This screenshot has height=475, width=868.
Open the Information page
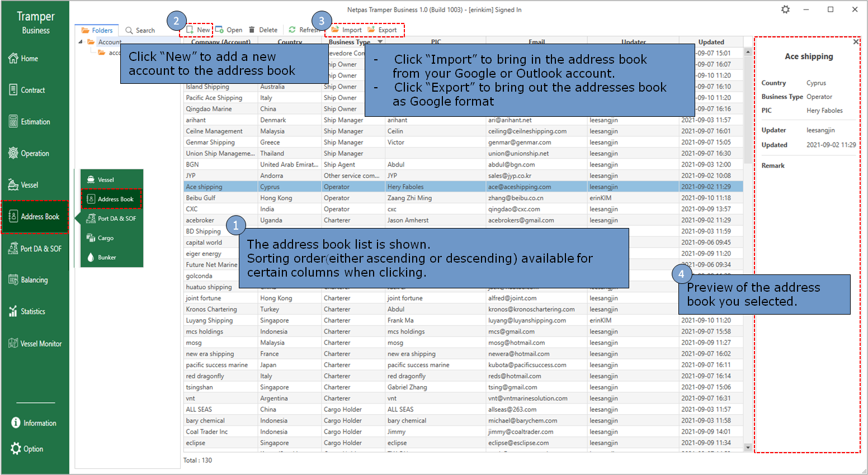click(34, 423)
